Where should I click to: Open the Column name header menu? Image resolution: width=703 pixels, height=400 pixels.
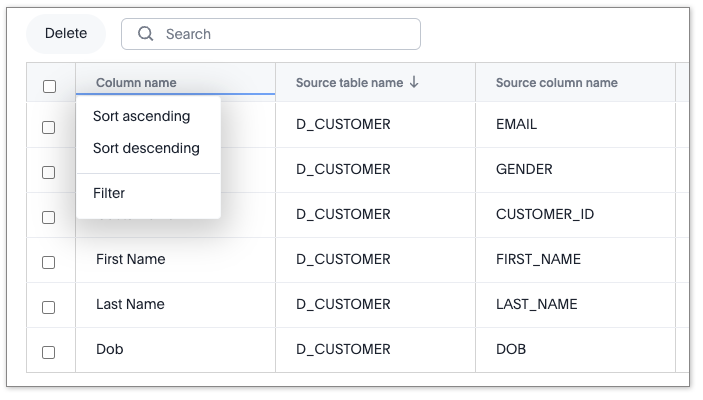[136, 83]
